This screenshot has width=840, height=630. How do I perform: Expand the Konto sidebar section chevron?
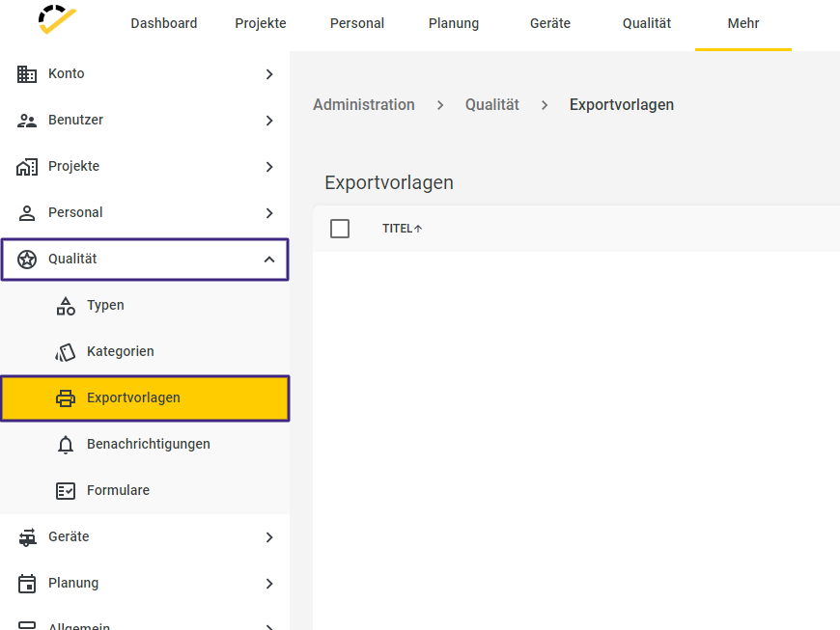pyautogui.click(x=269, y=74)
